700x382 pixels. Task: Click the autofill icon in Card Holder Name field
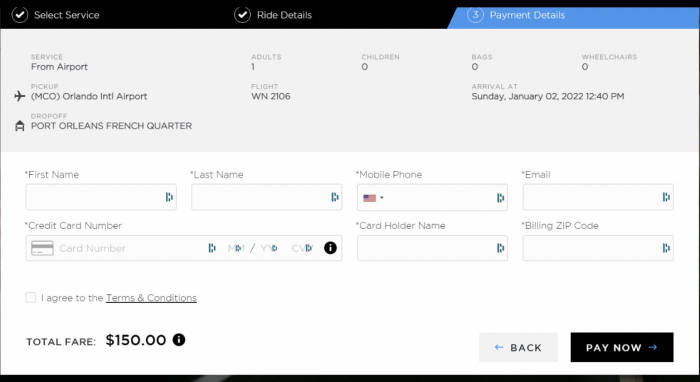(x=500, y=248)
